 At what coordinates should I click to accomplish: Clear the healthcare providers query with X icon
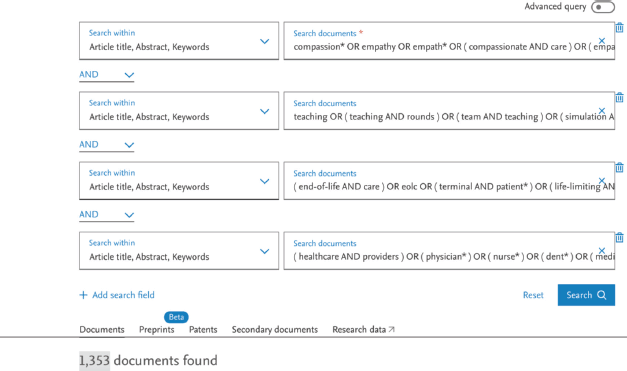pos(601,251)
